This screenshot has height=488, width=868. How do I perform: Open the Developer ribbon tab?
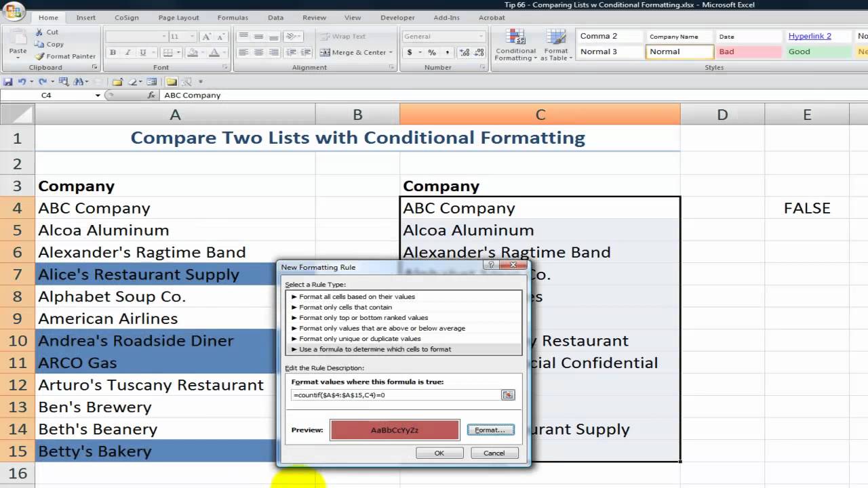(397, 18)
